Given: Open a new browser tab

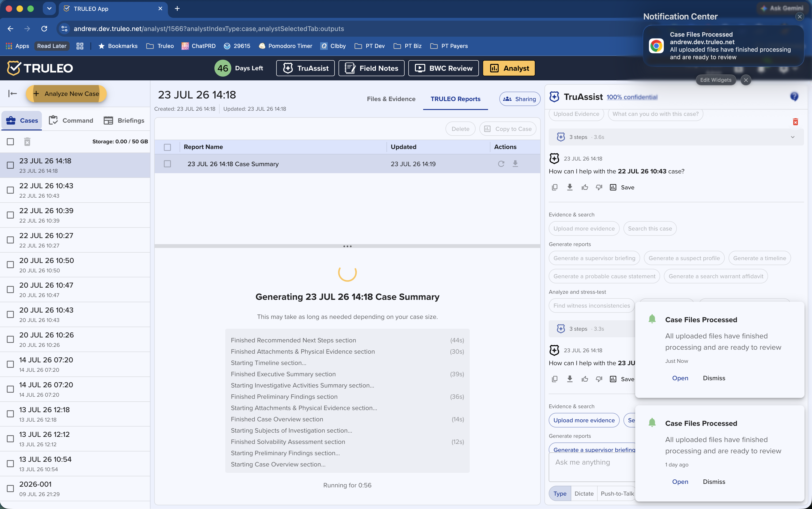Looking at the screenshot, I should [x=177, y=9].
